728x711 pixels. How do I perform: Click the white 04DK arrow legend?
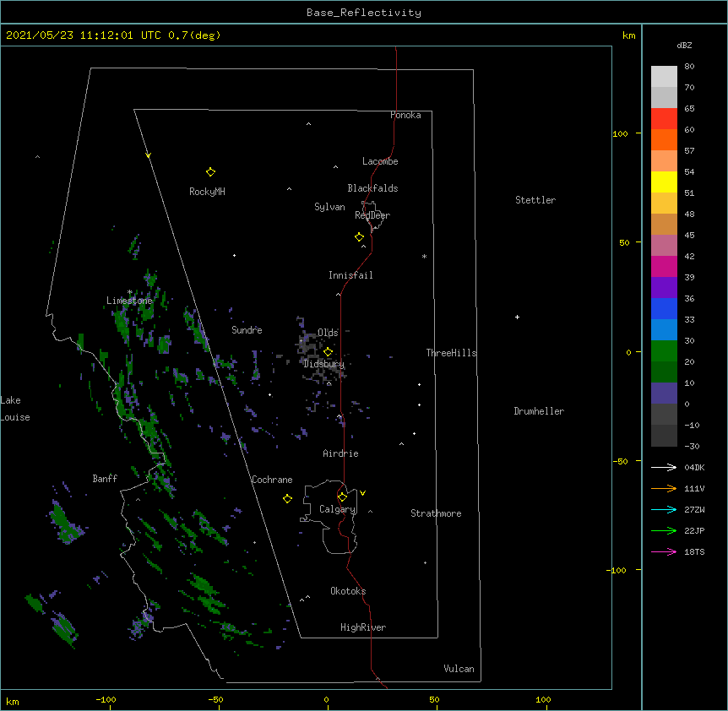click(664, 467)
